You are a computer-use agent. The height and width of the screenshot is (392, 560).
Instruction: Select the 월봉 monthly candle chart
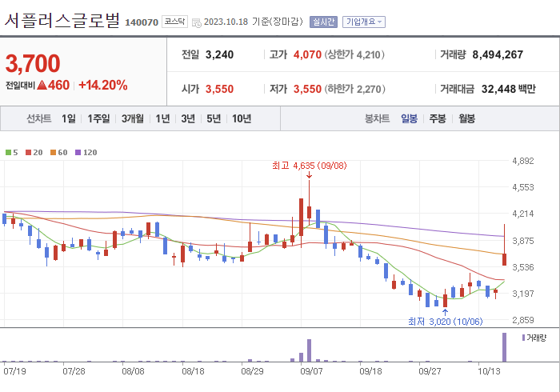coord(466,118)
